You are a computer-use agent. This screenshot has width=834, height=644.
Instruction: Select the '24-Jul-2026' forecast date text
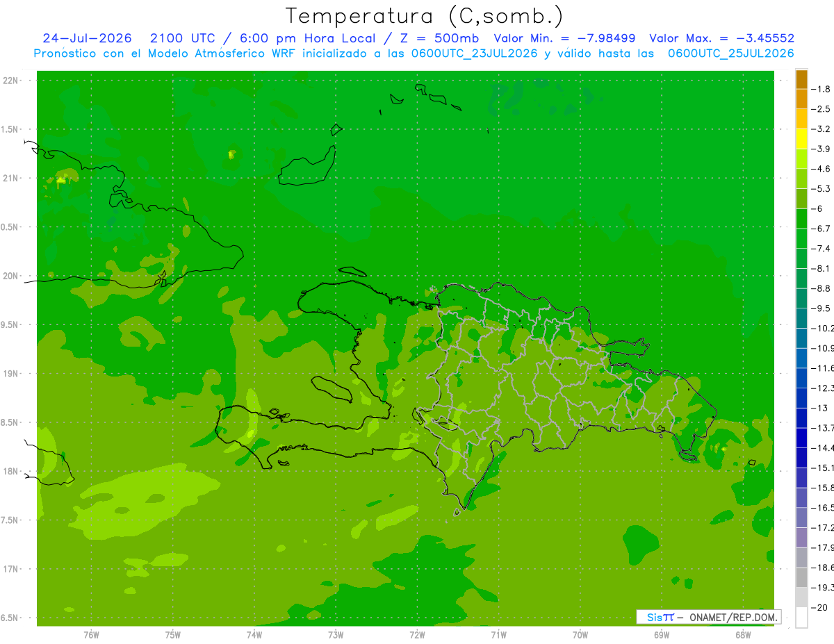pos(88,38)
